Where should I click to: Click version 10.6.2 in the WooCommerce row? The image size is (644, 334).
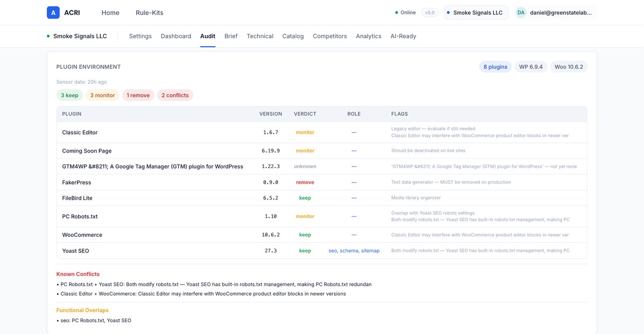click(x=270, y=235)
